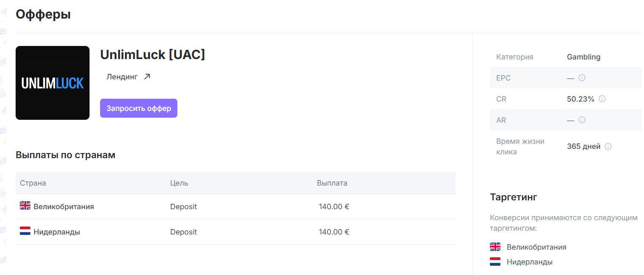The height and width of the screenshot is (275, 644).
Task: Click the info icon next to EPC
Action: click(x=582, y=78)
